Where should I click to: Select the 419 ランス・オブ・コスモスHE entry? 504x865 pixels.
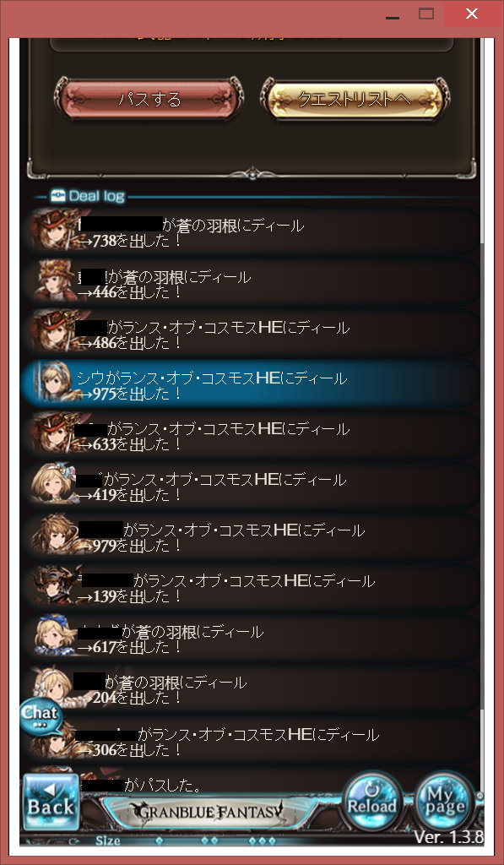click(251, 486)
